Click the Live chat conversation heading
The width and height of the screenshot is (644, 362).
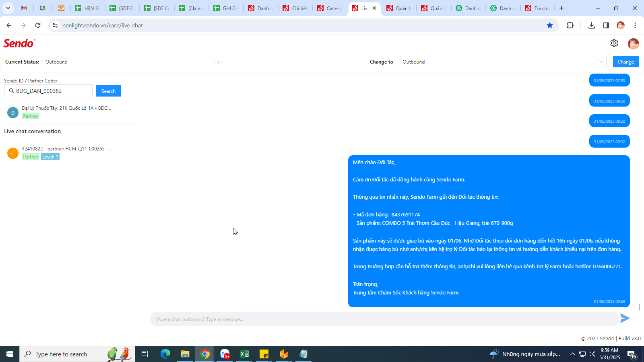click(x=32, y=131)
